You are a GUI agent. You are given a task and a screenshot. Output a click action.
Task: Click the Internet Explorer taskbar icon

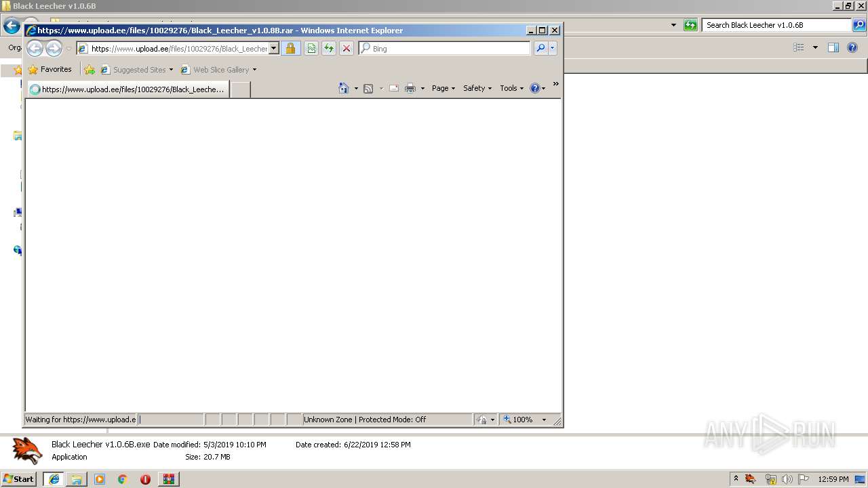pos(54,479)
